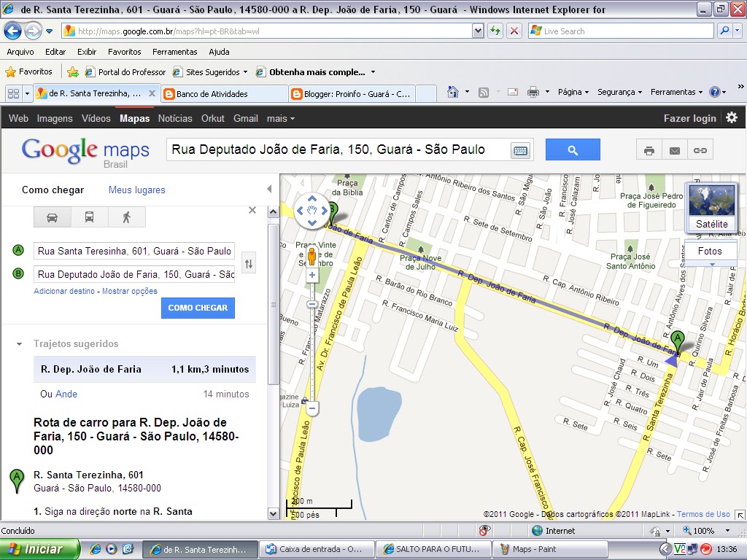Open the Segurança menu dropdown
This screenshot has width=747, height=560.
pos(620,92)
